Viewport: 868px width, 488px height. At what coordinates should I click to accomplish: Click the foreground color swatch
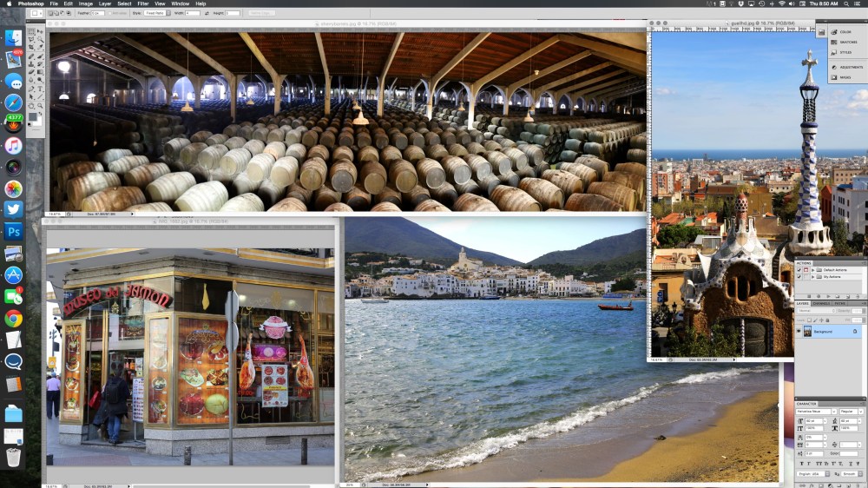point(33,116)
